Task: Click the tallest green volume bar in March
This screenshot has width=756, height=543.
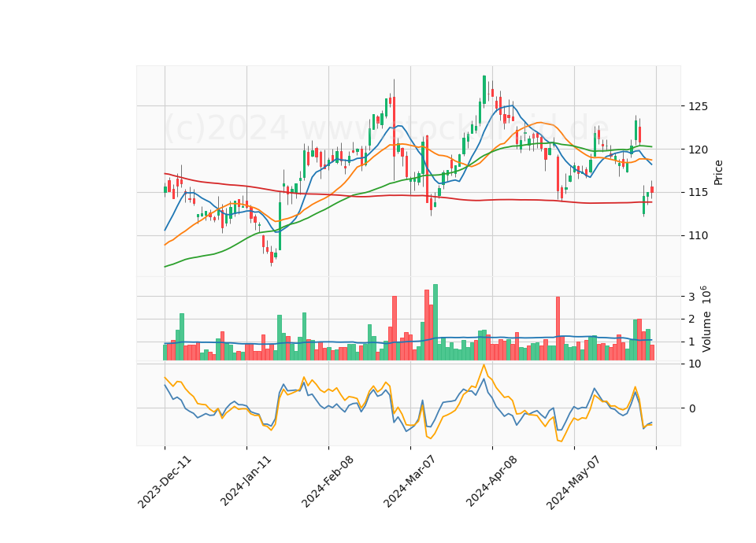Action: [435, 323]
